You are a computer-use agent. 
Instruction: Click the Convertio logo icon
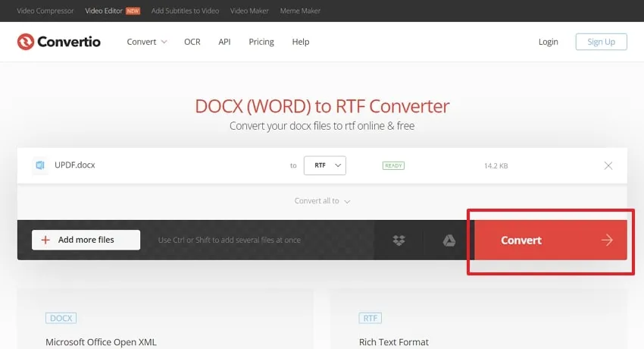(26, 42)
